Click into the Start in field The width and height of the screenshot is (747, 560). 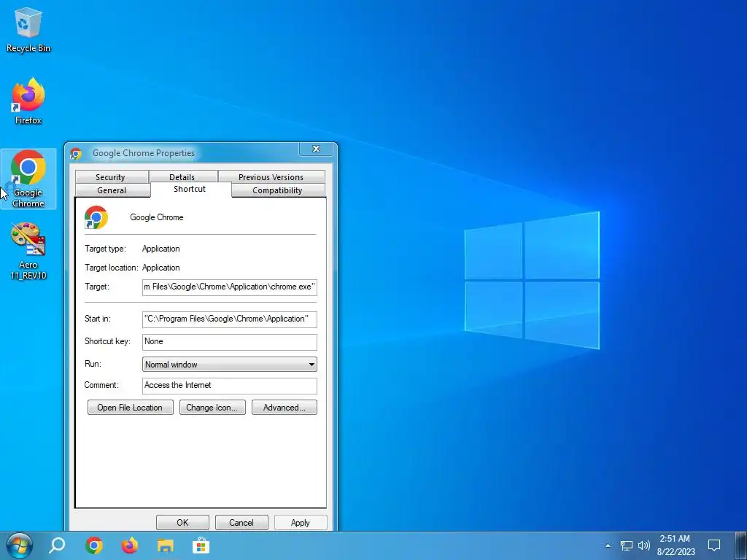[x=230, y=319]
